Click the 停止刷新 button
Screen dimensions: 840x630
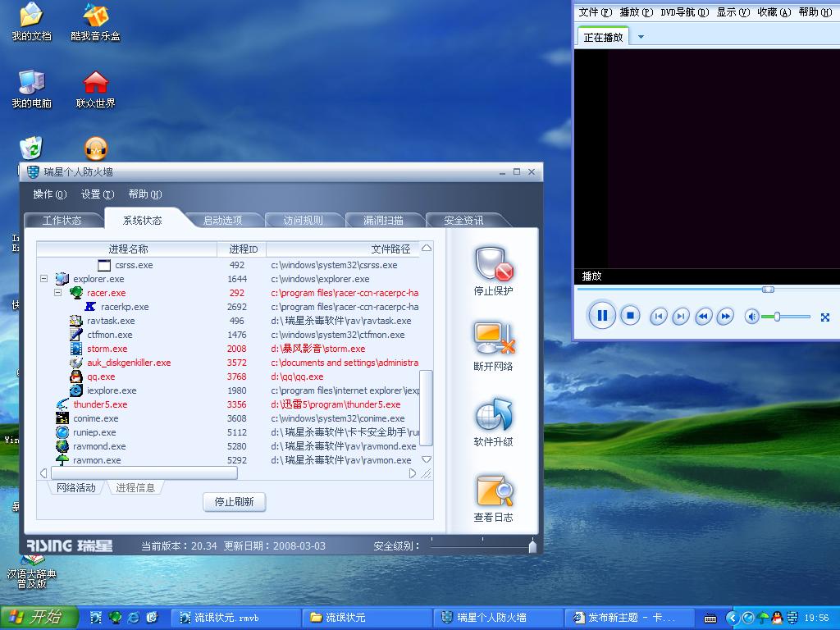tap(234, 502)
